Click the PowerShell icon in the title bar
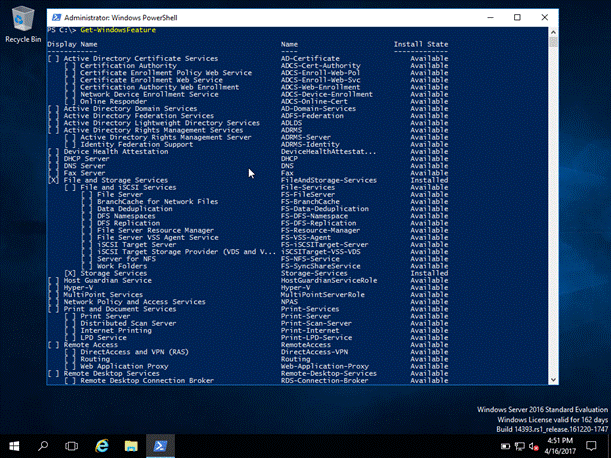This screenshot has height=458, width=611. click(57, 18)
